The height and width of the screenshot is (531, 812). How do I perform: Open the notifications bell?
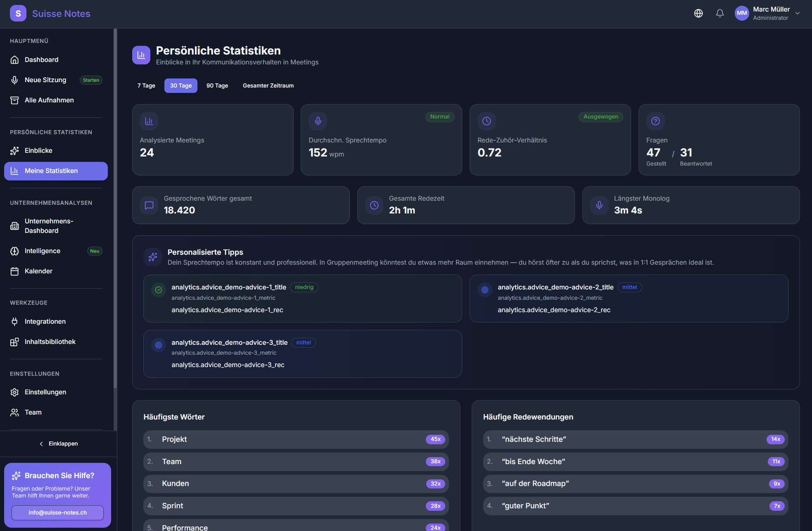tap(720, 14)
